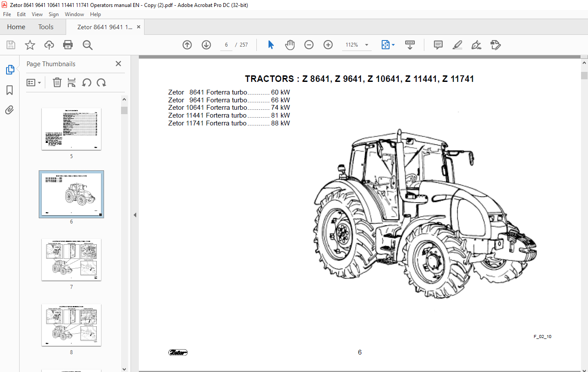Open the Sign document pen tool
The height and width of the screenshot is (372, 588).
(477, 45)
